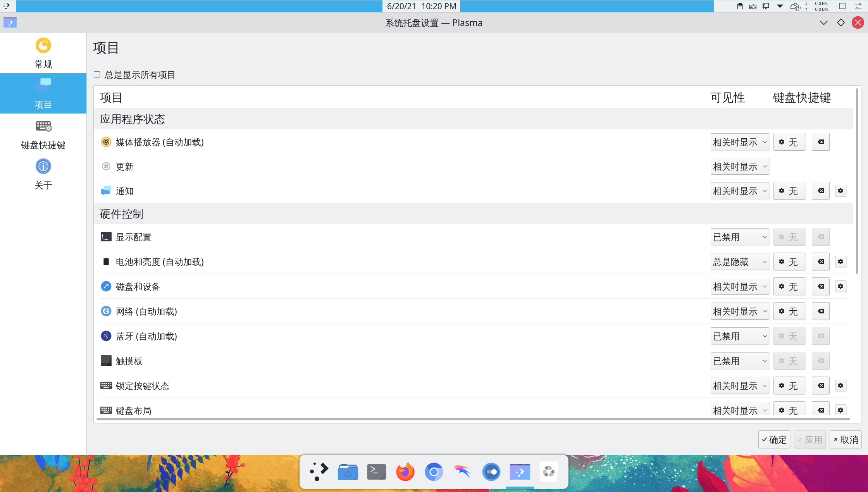Click the clipboard icon in system tray
868x492 pixels.
740,6
